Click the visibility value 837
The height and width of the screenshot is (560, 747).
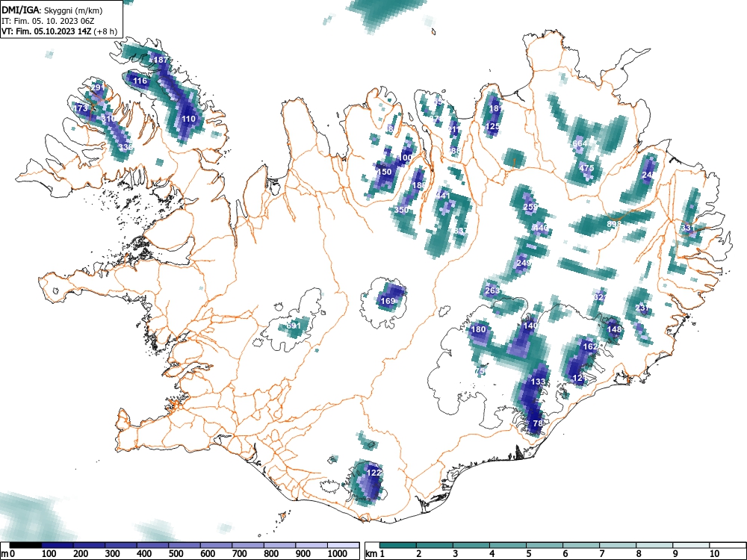coord(461,231)
